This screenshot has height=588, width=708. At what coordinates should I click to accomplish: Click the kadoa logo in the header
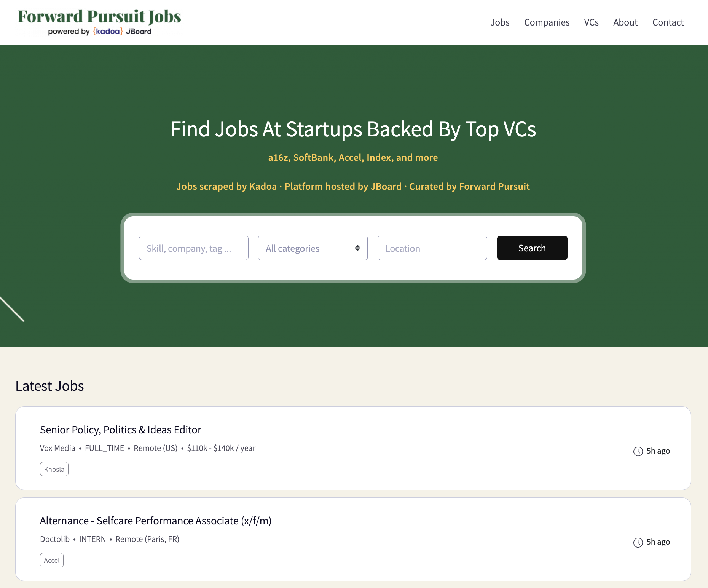tap(107, 32)
